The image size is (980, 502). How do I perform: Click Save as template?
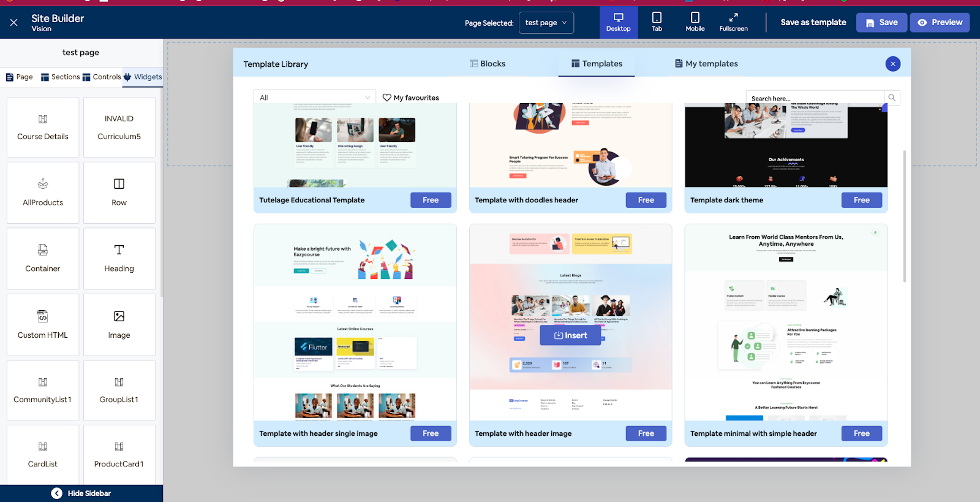click(813, 22)
